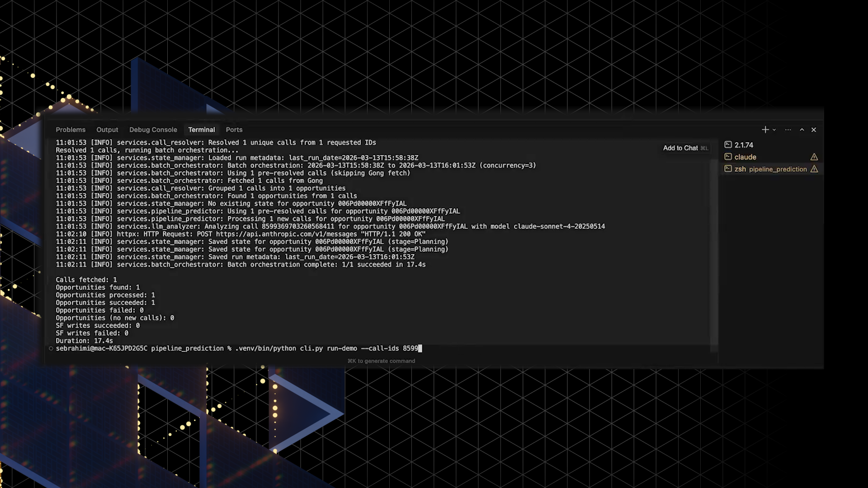Click the 'Duration: 17.4s' summary line
Screen dimensions: 868x488
pyautogui.click(x=84, y=341)
